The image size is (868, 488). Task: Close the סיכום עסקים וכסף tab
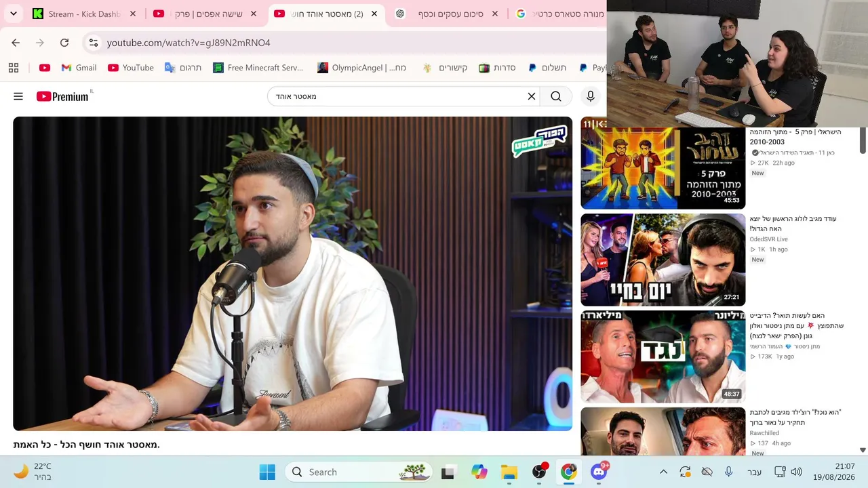[495, 14]
